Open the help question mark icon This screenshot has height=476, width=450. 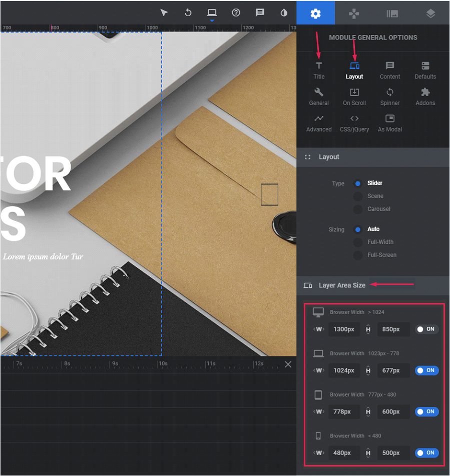(x=236, y=12)
